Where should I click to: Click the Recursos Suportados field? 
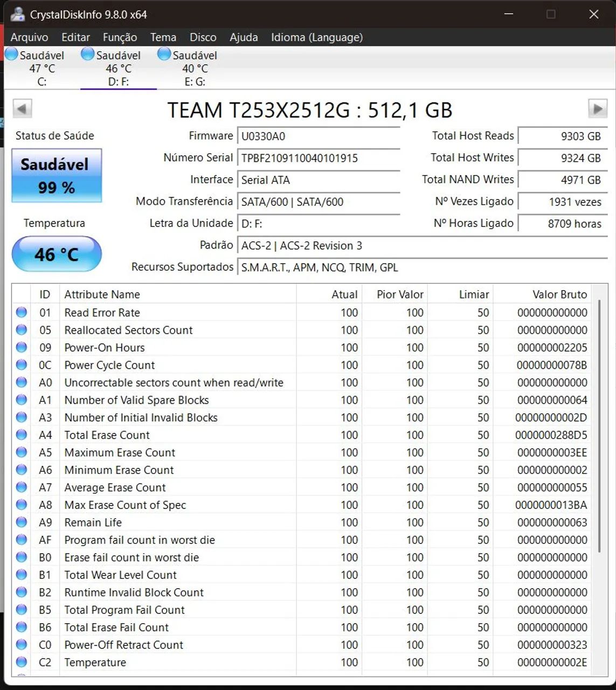(423, 267)
